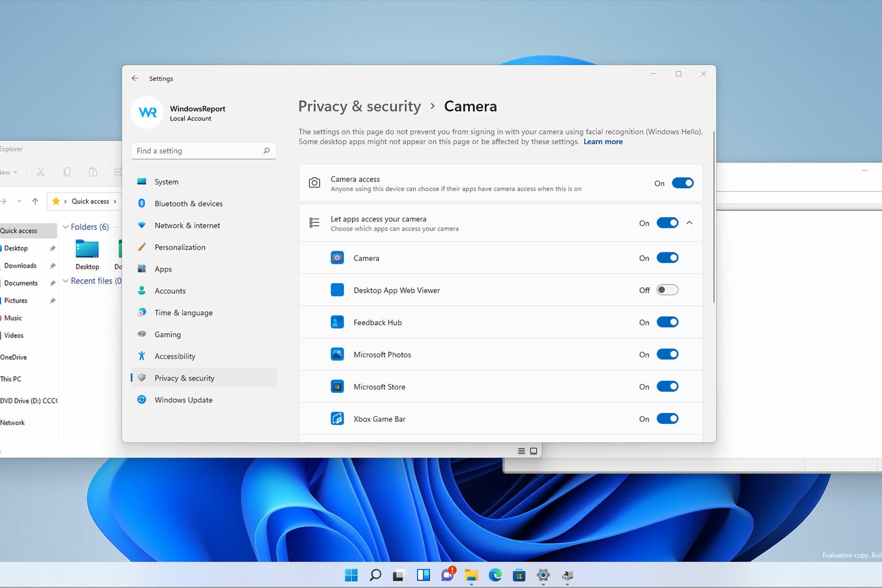
Task: Open Microsoft Store from the taskbar
Action: coord(519,575)
